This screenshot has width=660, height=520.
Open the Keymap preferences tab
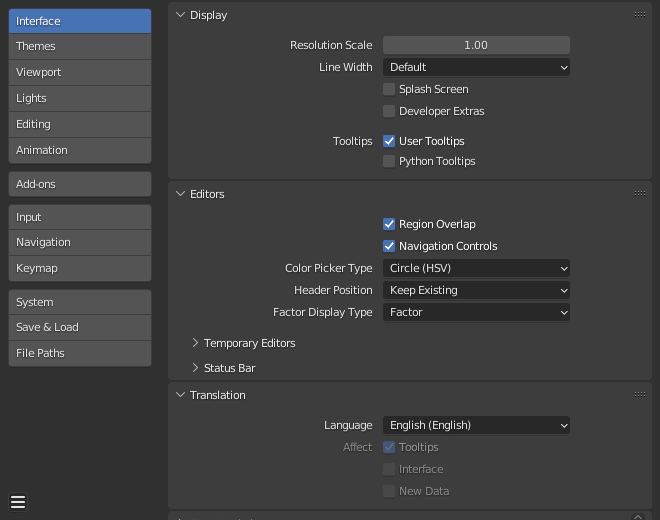(x=80, y=268)
